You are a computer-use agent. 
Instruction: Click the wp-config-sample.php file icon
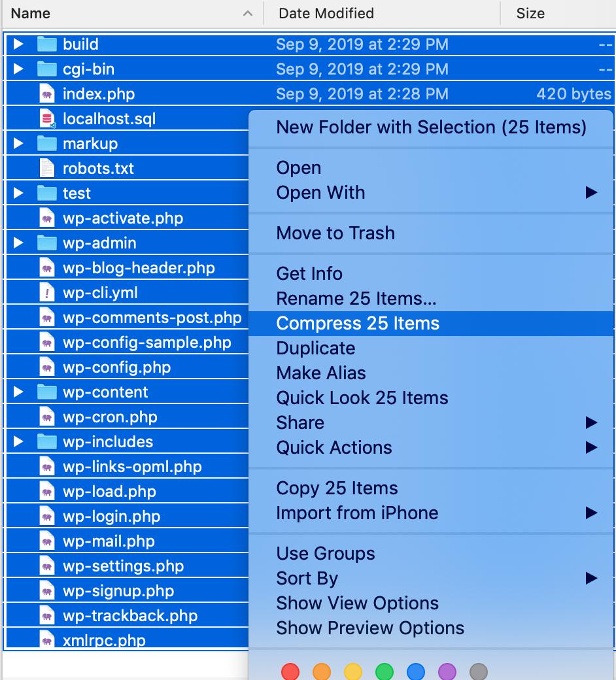click(47, 342)
